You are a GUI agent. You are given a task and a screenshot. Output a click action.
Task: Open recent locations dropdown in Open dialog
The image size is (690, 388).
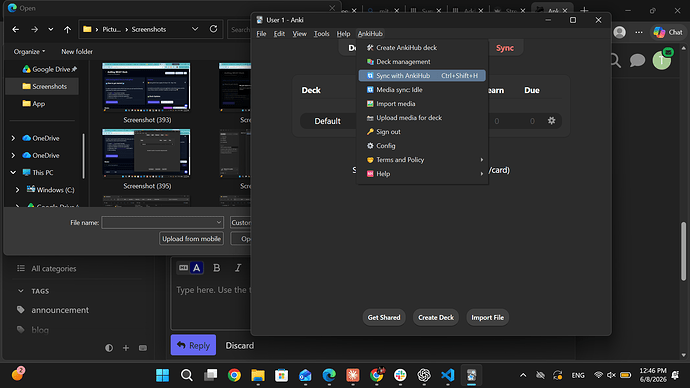[51, 29]
